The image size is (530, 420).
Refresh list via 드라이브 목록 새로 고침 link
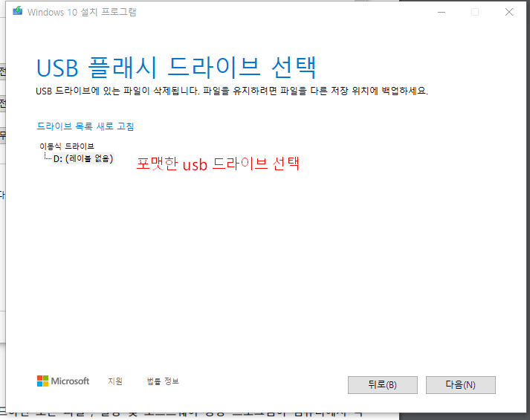click(85, 126)
